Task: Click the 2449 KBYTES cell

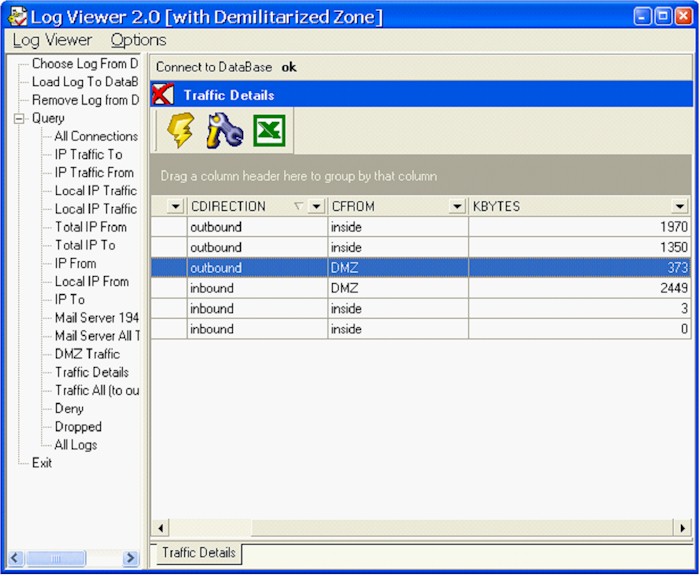Action: click(x=579, y=288)
